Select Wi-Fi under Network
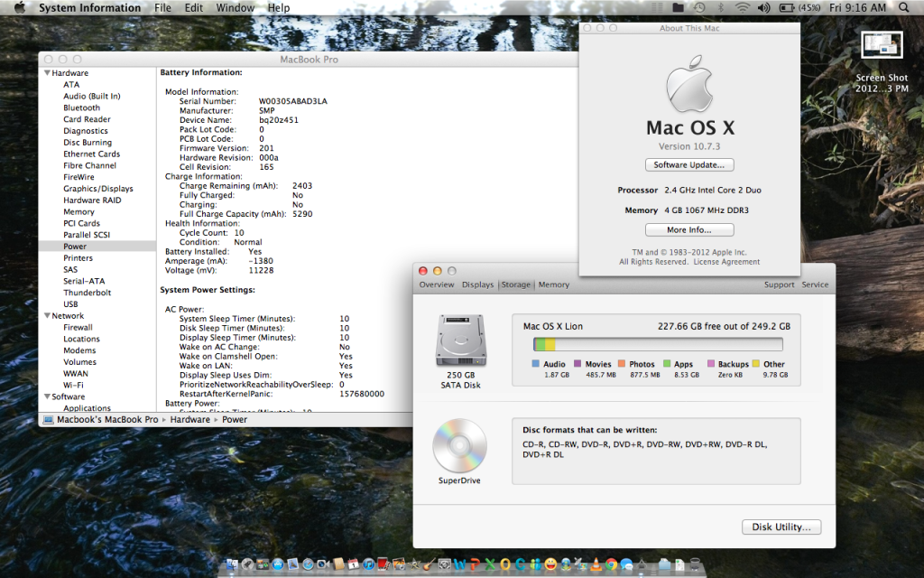This screenshot has width=924, height=578. pos(73,385)
